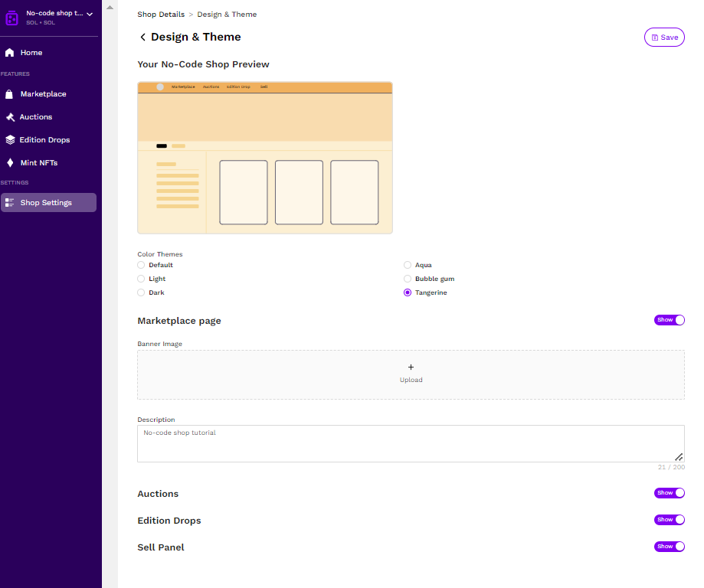Go back using the left chevron arrow
This screenshot has height=588, width=704.
(142, 38)
